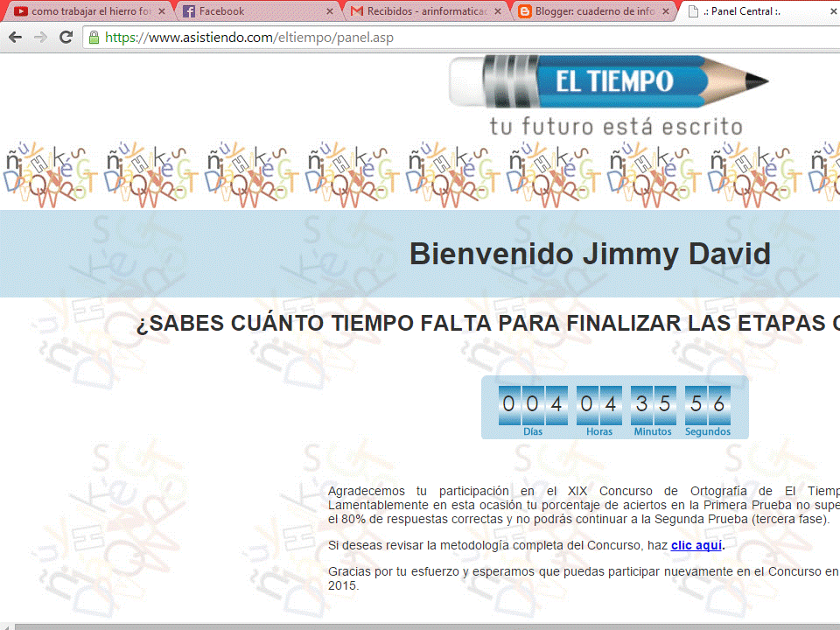840x630 pixels.
Task: Click the 'Bienvenido Jimmy David' heading
Action: tap(590, 254)
